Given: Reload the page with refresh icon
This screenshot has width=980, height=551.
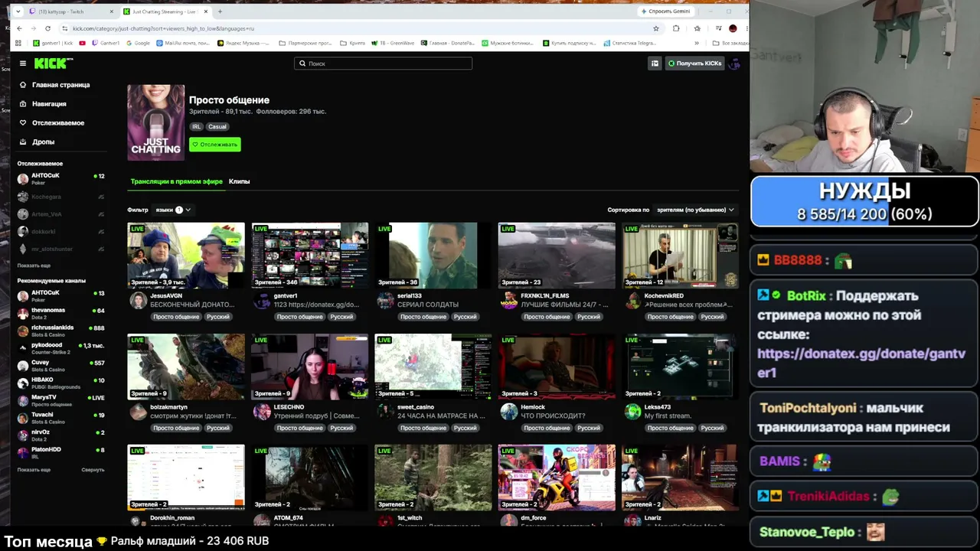Looking at the screenshot, I should coord(47,28).
